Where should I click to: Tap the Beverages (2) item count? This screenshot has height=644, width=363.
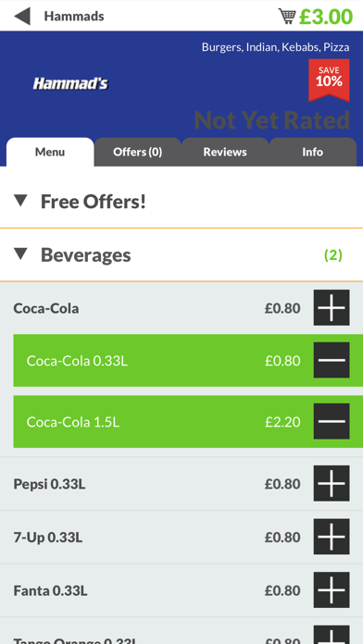[333, 255]
